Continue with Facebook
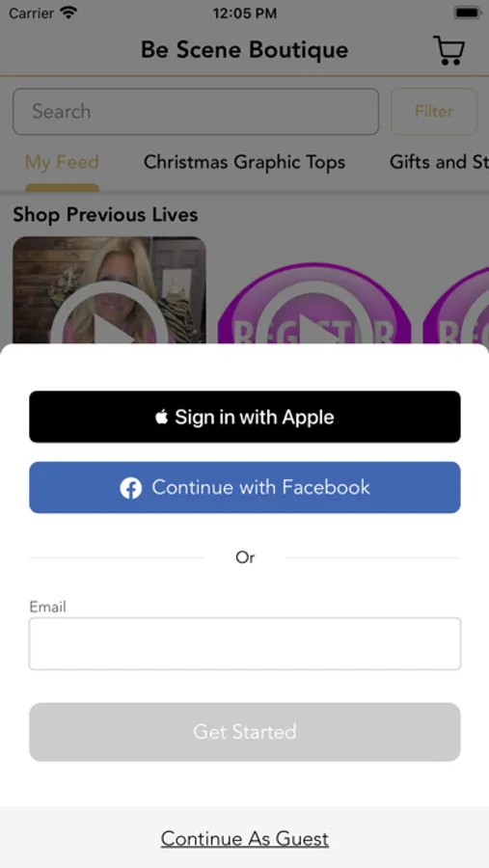The height and width of the screenshot is (868, 489). 245,488
